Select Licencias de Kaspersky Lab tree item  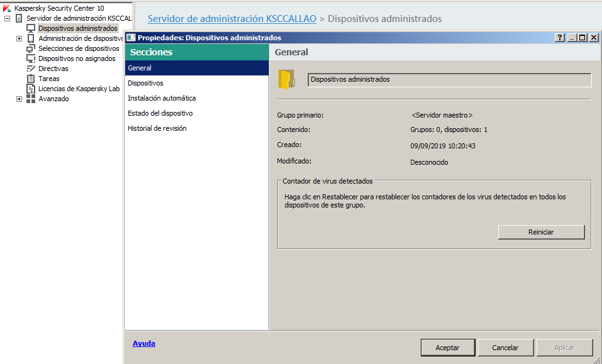[x=79, y=89]
